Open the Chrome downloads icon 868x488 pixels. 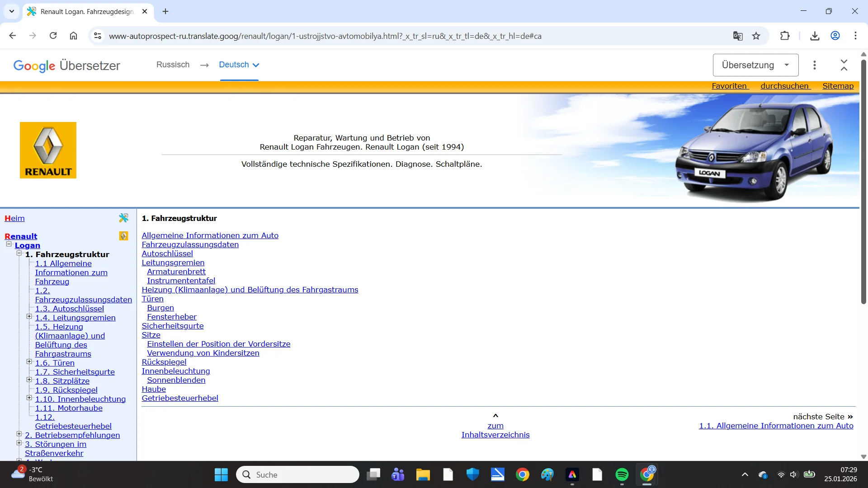pyautogui.click(x=815, y=36)
